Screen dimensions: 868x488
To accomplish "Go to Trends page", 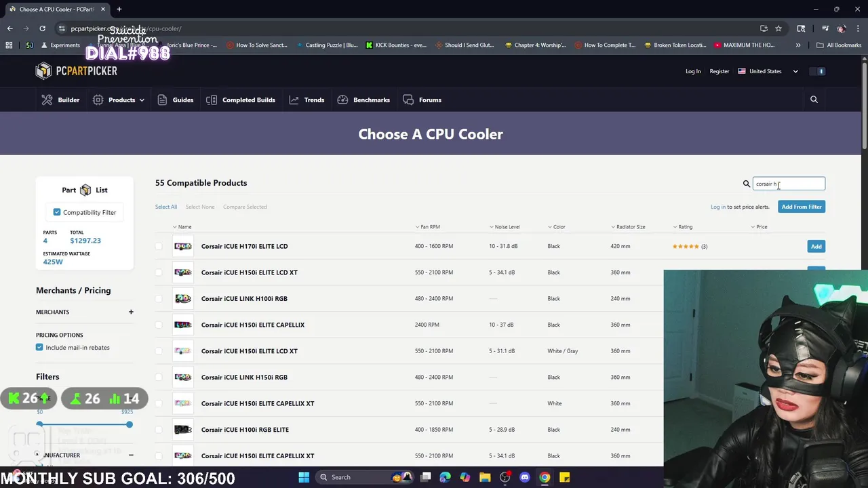I will [314, 100].
